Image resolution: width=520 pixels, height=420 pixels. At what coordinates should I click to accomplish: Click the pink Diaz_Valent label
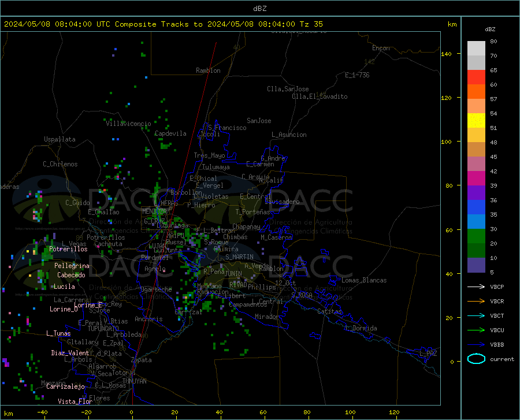pos(70,353)
